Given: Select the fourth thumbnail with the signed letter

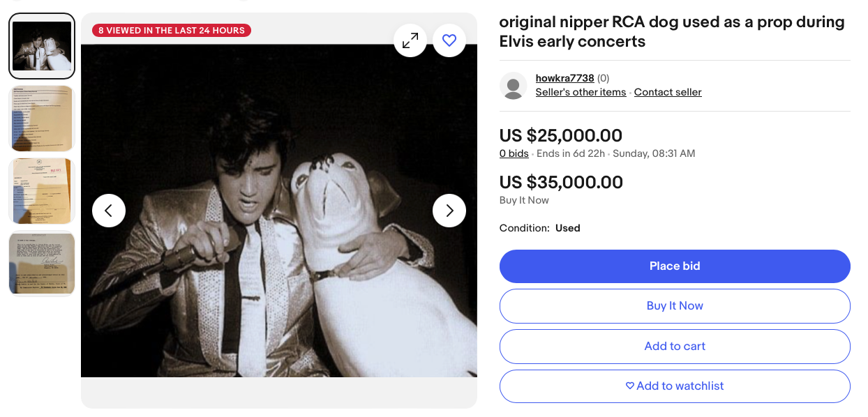Looking at the screenshot, I should [x=42, y=264].
